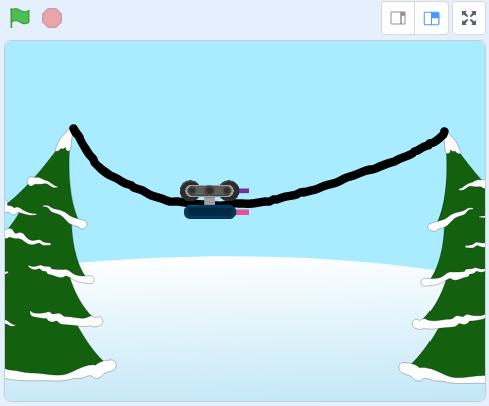Click the gray connector between trolley and cabin
Image resolution: width=489 pixels, height=406 pixels.
click(209, 201)
